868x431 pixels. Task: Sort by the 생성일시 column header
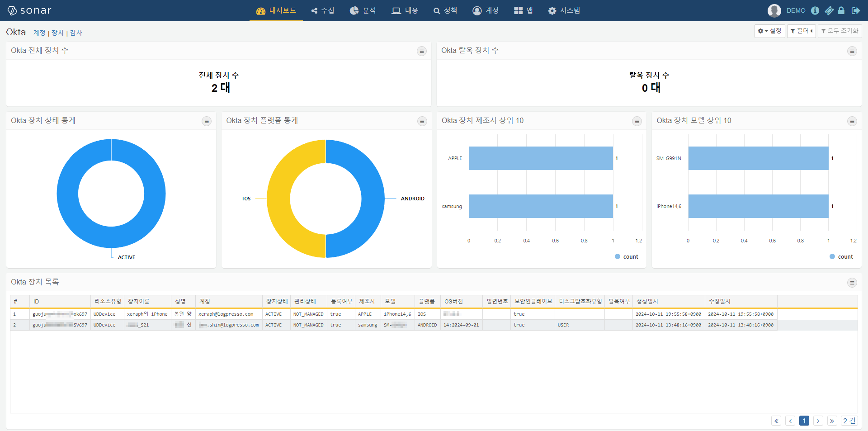coord(669,301)
